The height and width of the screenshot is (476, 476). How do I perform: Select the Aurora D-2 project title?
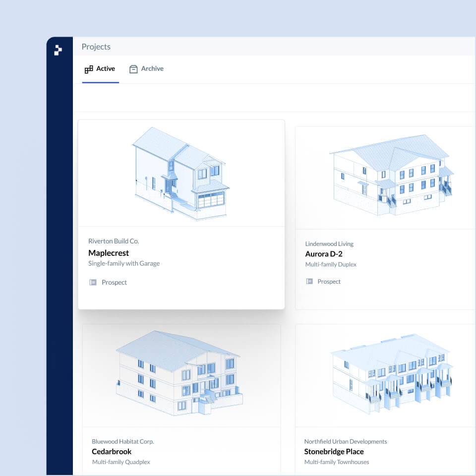click(x=324, y=254)
